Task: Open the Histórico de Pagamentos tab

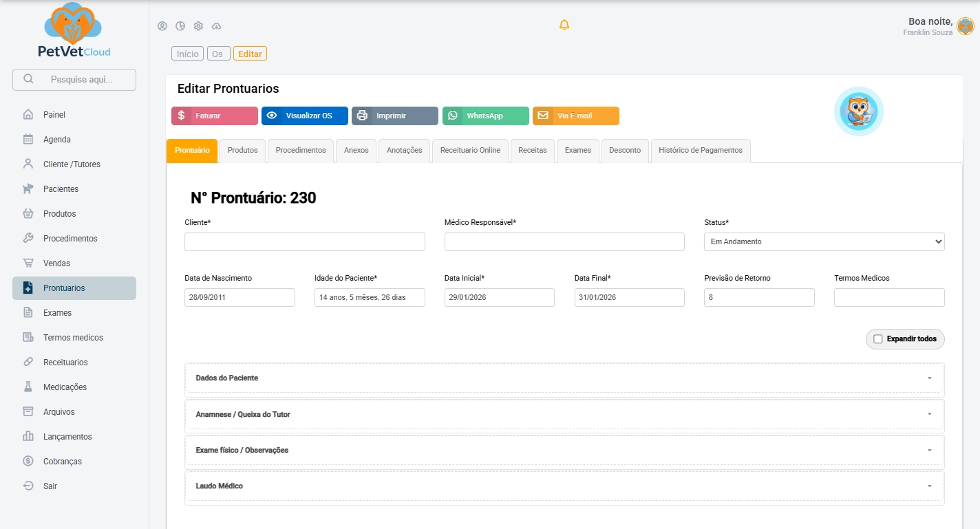Action: (700, 151)
